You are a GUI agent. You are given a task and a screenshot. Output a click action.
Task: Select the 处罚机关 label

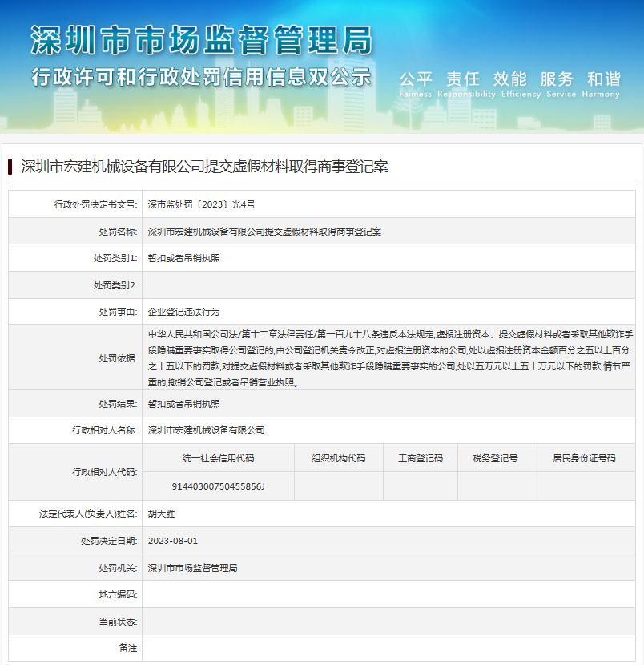pos(118,568)
